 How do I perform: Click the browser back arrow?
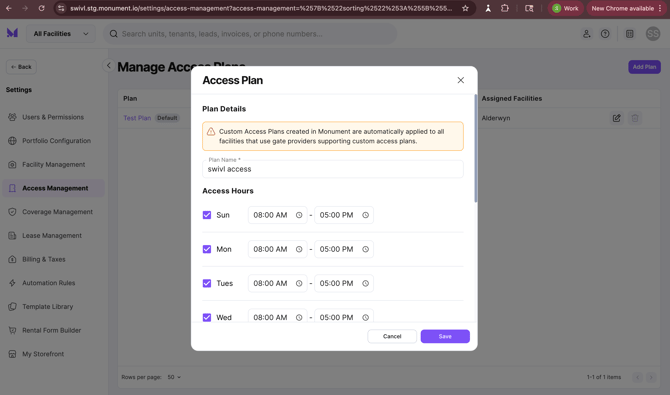tap(9, 8)
